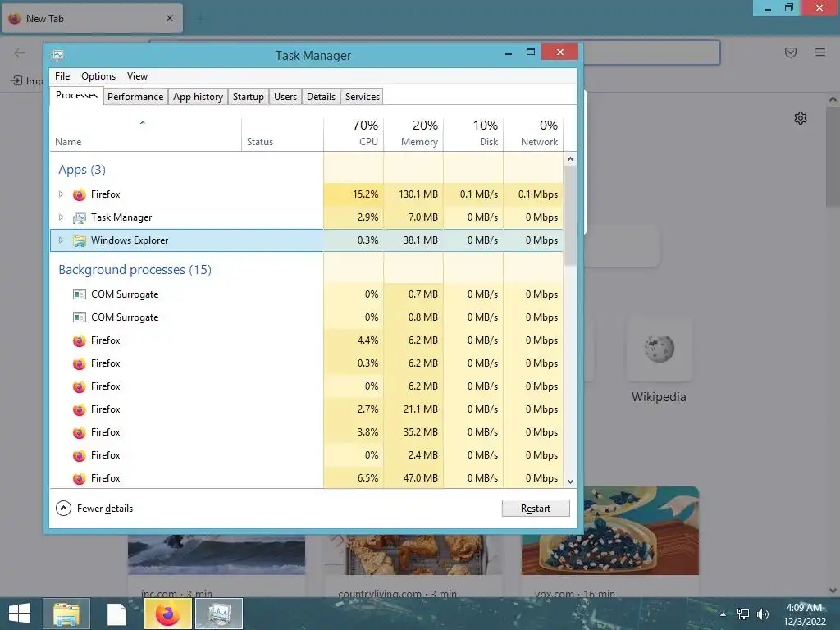The image size is (840, 630).
Task: Click the Task Manager title bar icon
Action: click(x=57, y=55)
